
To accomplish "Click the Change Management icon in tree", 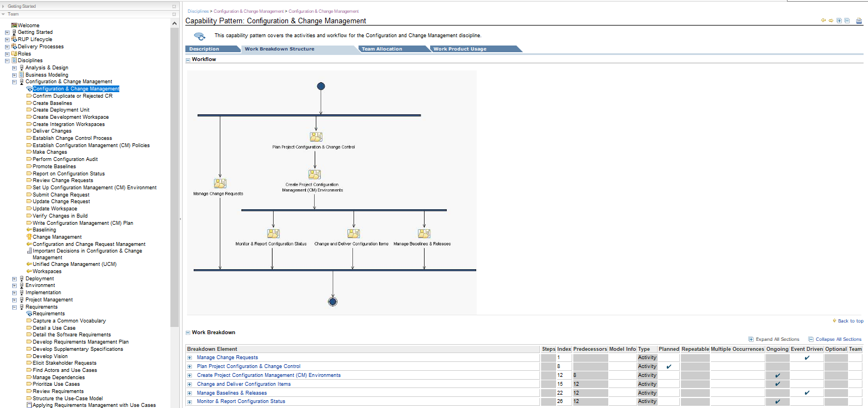I will pyautogui.click(x=29, y=237).
